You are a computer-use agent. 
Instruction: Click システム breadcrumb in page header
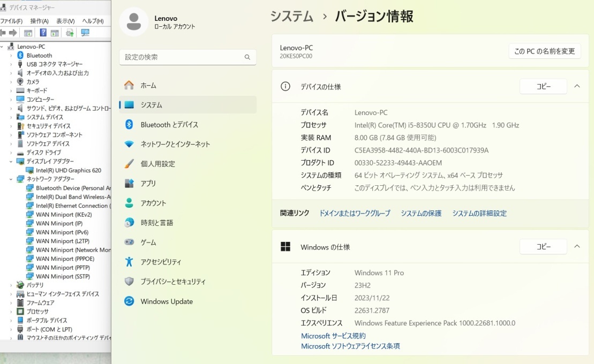pos(292,16)
